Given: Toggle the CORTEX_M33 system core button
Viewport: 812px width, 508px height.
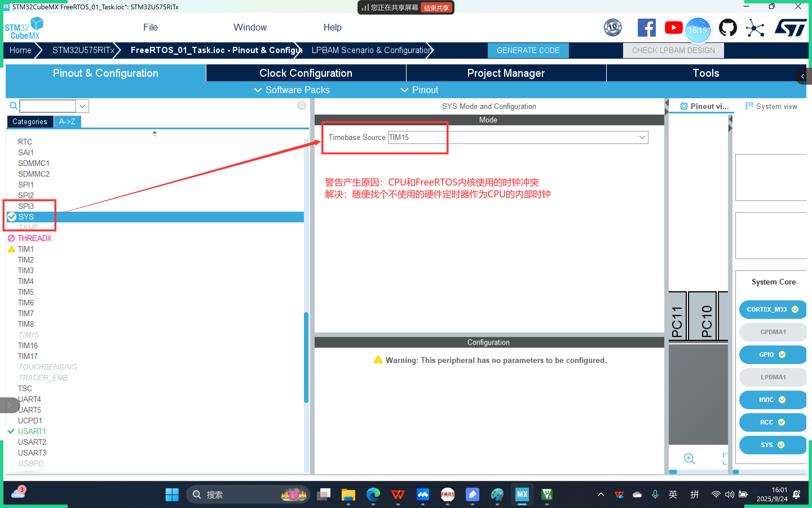Looking at the screenshot, I should 773,309.
